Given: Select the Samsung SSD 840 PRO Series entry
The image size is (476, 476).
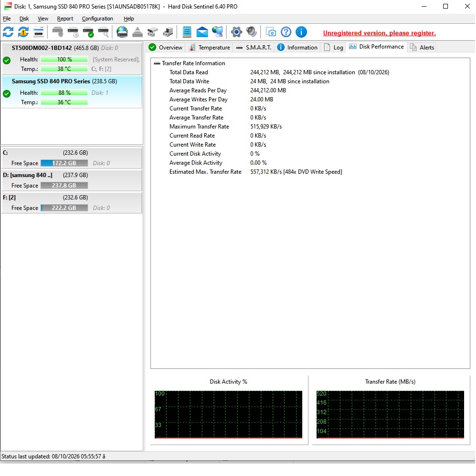Looking at the screenshot, I should (x=72, y=92).
